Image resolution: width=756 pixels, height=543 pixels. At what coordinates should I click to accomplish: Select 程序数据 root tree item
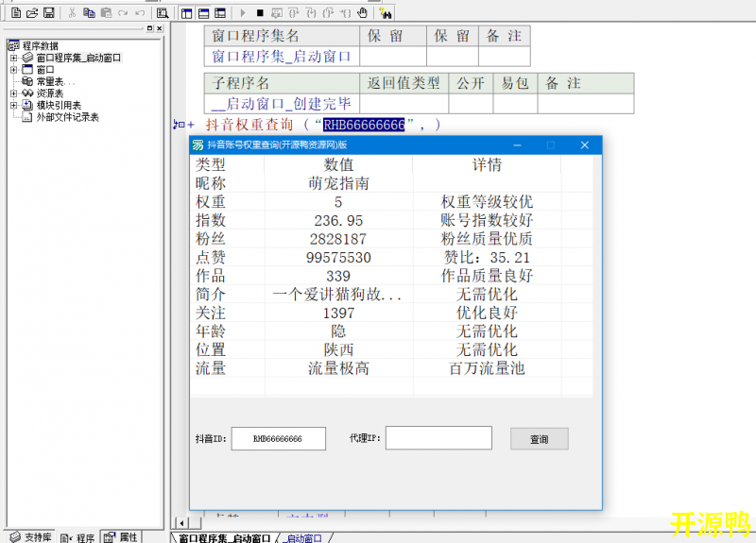(x=40, y=45)
